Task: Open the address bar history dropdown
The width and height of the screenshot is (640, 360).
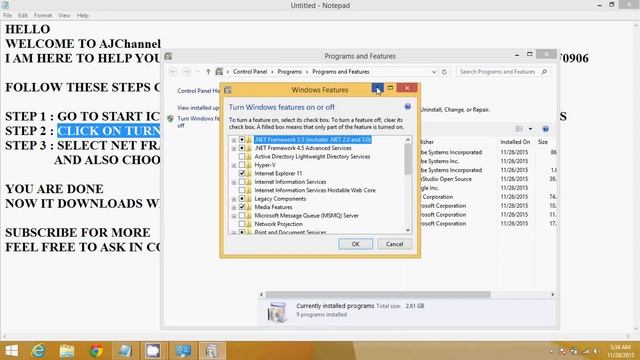Action: click(433, 72)
